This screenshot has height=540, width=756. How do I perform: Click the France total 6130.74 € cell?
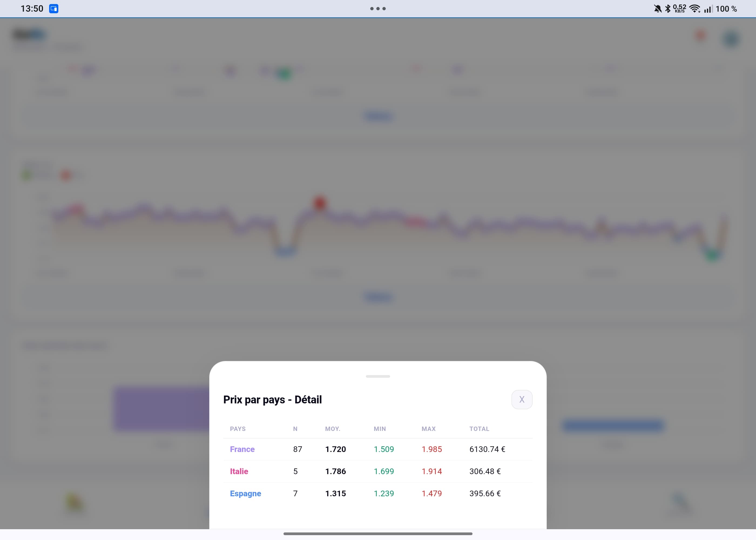pos(487,449)
